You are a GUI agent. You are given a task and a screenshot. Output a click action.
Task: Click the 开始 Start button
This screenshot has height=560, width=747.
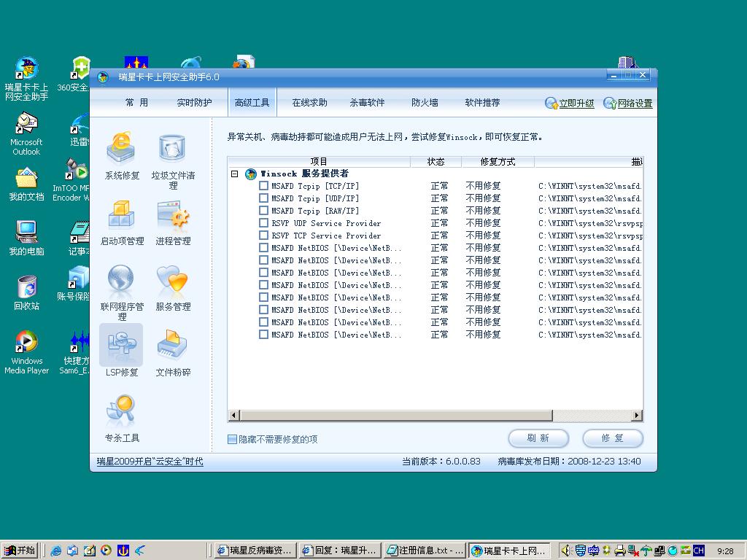coord(20,551)
